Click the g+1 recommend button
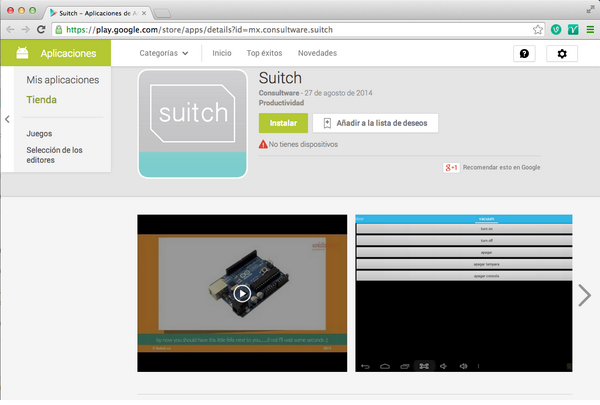This screenshot has width=600, height=405. 451,167
